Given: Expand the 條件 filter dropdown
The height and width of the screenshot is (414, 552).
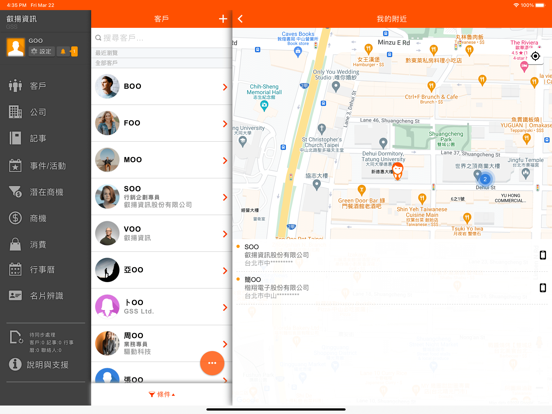Looking at the screenshot, I should point(162,394).
